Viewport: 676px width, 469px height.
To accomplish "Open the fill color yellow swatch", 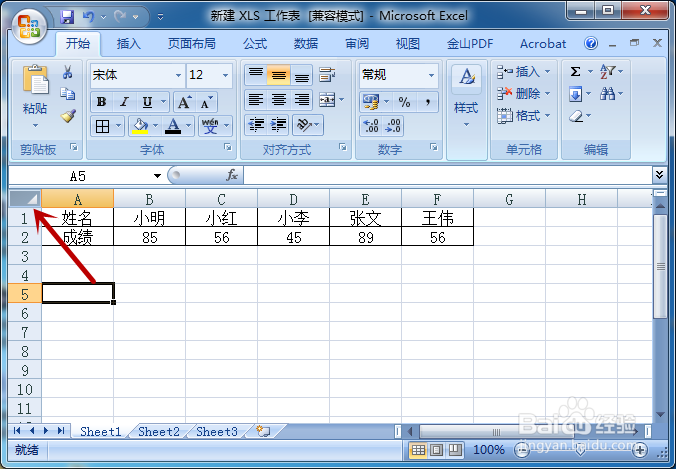I will [x=140, y=126].
